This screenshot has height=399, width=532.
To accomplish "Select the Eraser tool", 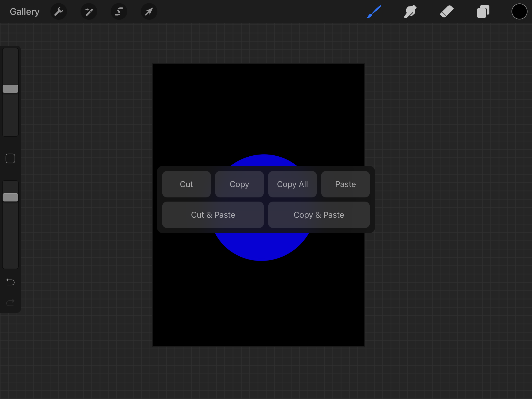I will point(447,12).
